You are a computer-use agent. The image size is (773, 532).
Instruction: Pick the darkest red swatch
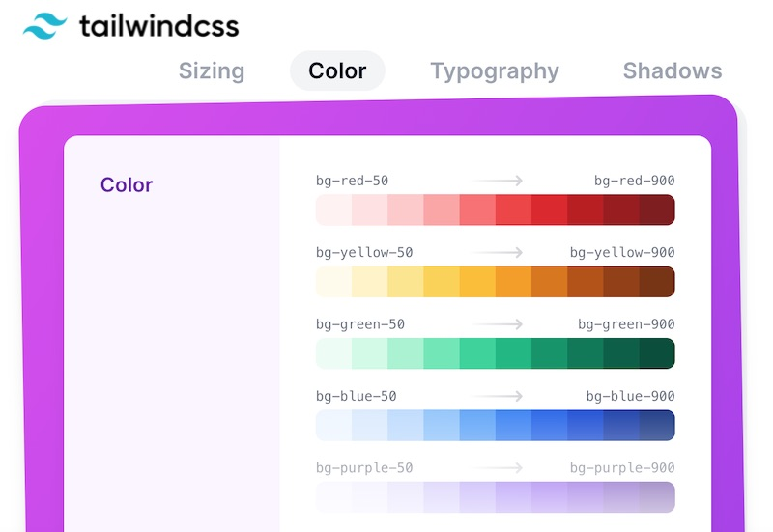[x=657, y=210]
